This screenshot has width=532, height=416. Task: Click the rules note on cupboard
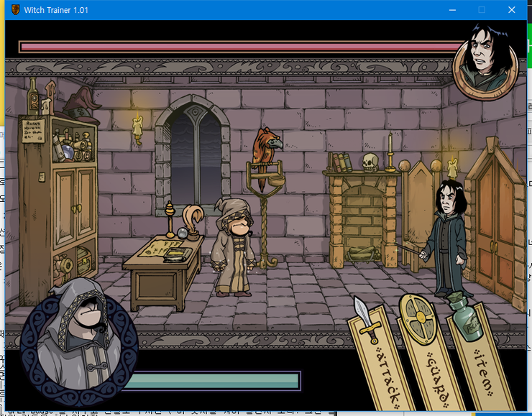click(x=34, y=131)
